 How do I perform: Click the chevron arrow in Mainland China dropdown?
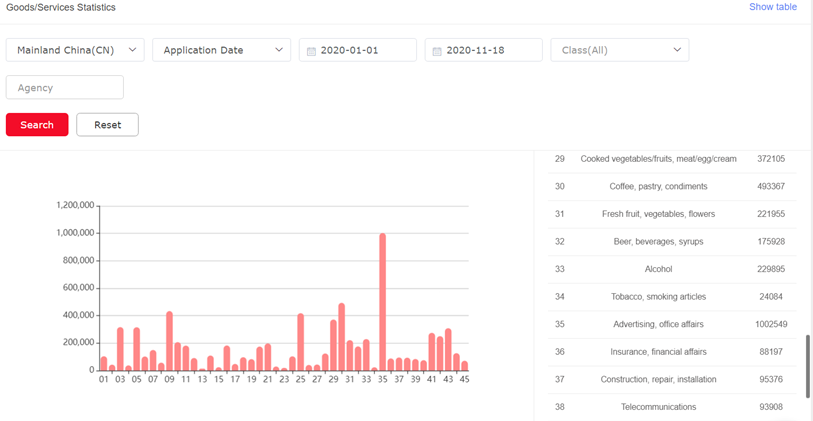point(132,50)
